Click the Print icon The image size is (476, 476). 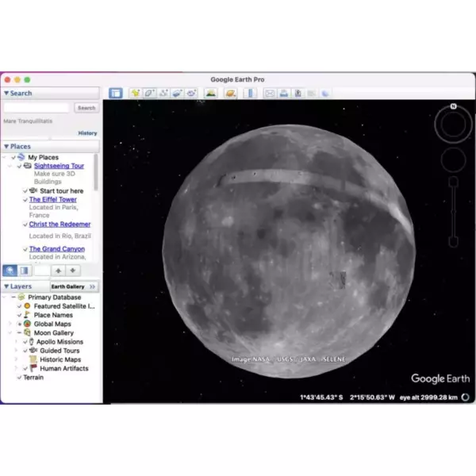click(x=284, y=93)
